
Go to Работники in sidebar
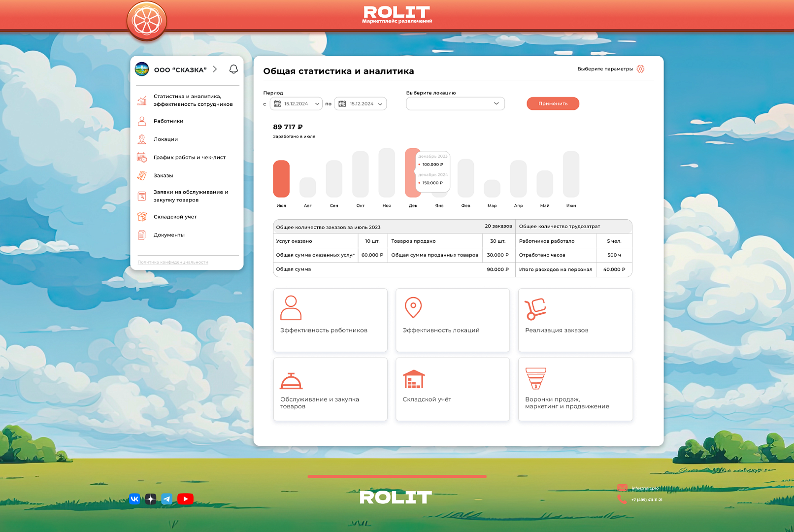[x=168, y=121]
